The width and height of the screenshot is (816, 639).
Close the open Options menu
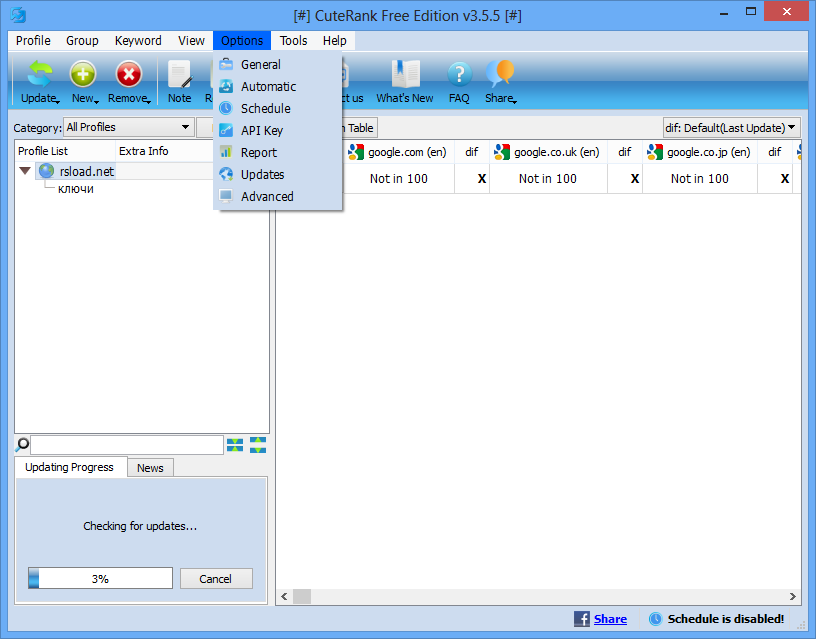[x=242, y=41]
